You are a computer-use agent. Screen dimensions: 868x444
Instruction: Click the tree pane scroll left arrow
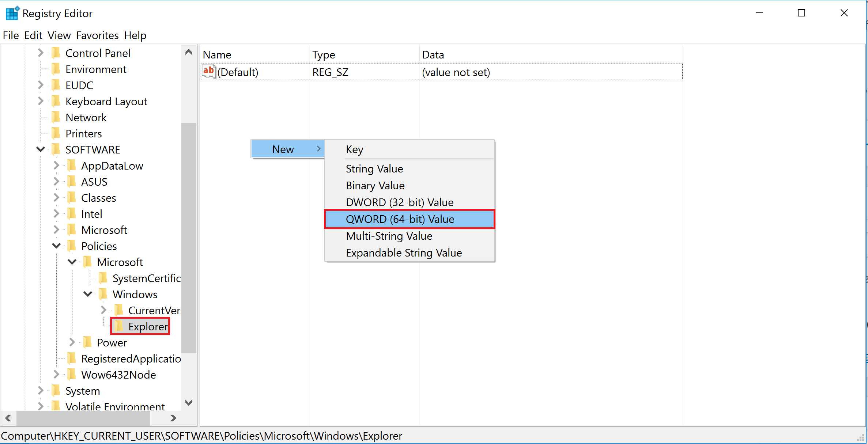[8, 418]
